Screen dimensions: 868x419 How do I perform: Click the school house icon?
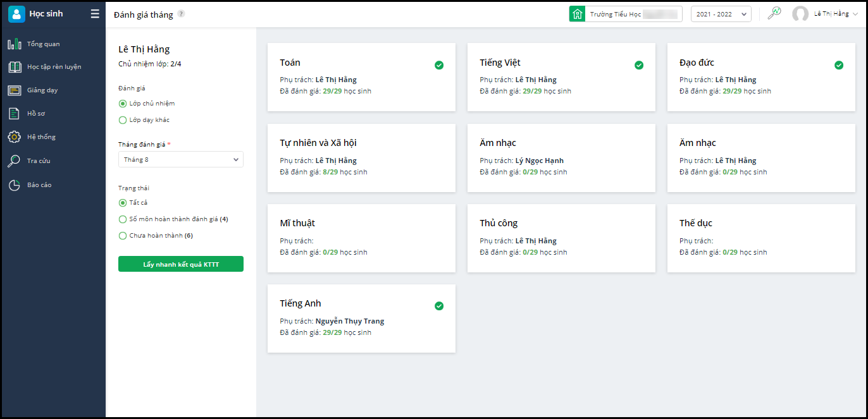[x=577, y=14]
